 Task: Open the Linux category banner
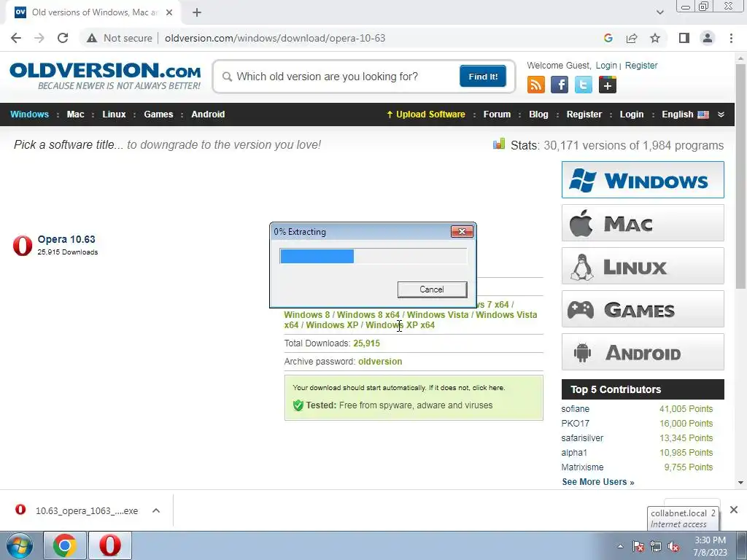643,266
